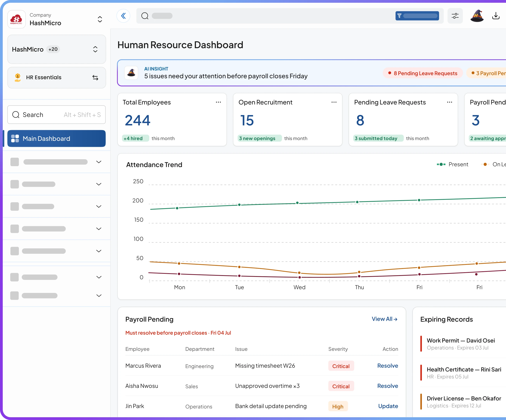Screen dimensions: 506x420
Task: Click the +4 hired badge
Action: tap(135, 138)
